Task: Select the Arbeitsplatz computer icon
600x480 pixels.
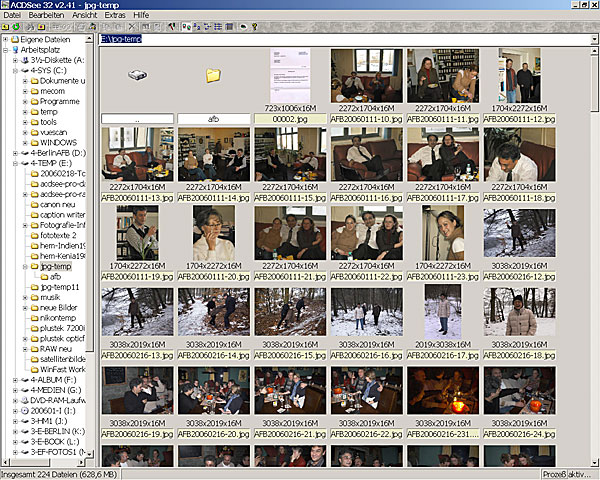Action: tap(14, 49)
